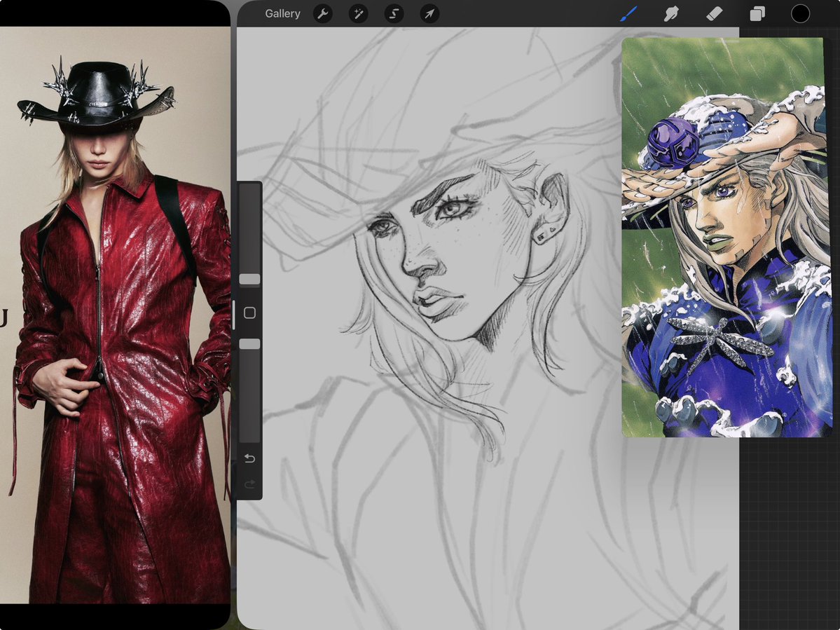Tap the split-view divider handle on left edge
Image resolution: width=840 pixels, height=630 pixels.
pos(233,315)
